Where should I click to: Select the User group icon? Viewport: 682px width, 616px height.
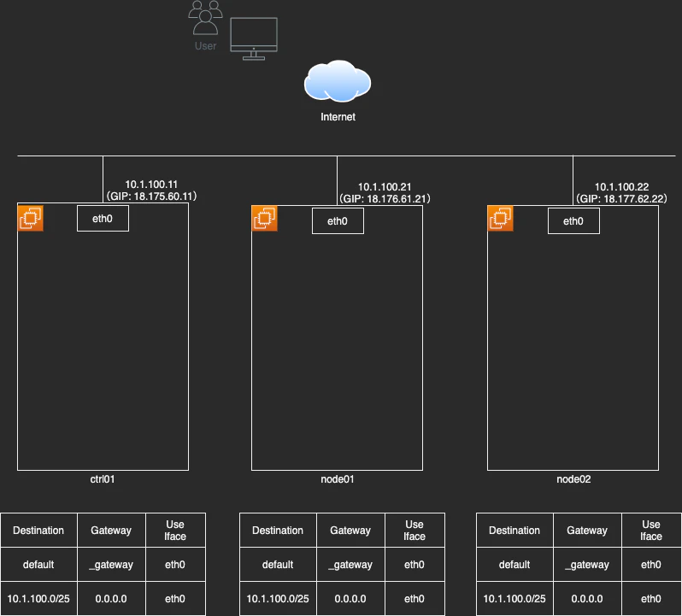tap(205, 17)
